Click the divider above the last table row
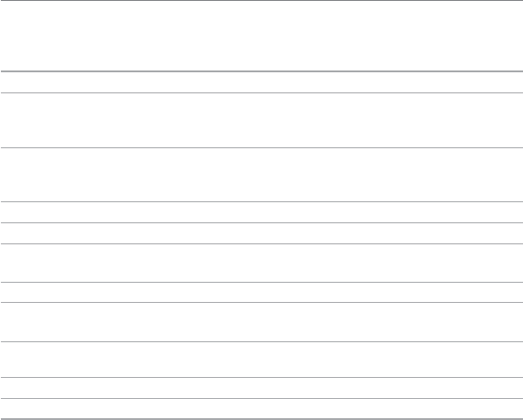 262,398
